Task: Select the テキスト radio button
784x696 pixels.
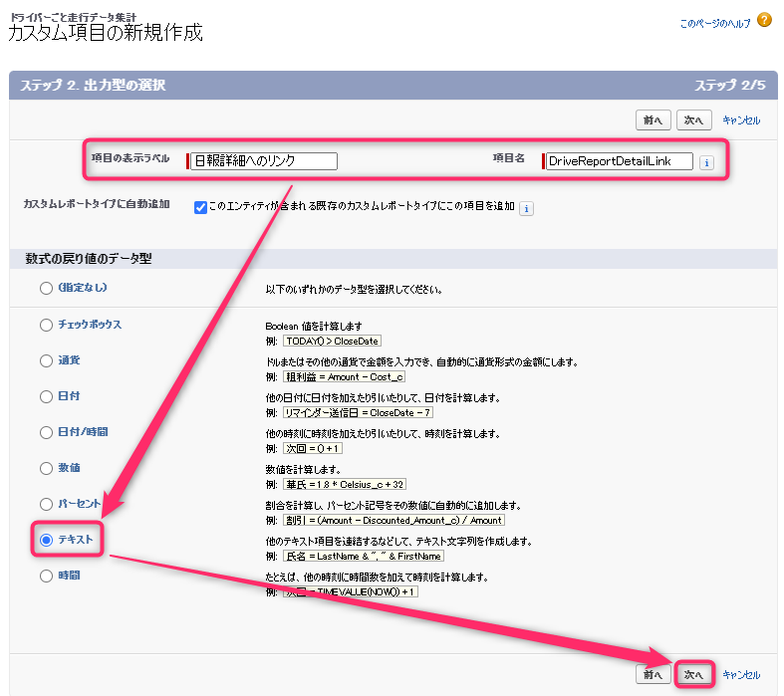Action: click(x=46, y=540)
